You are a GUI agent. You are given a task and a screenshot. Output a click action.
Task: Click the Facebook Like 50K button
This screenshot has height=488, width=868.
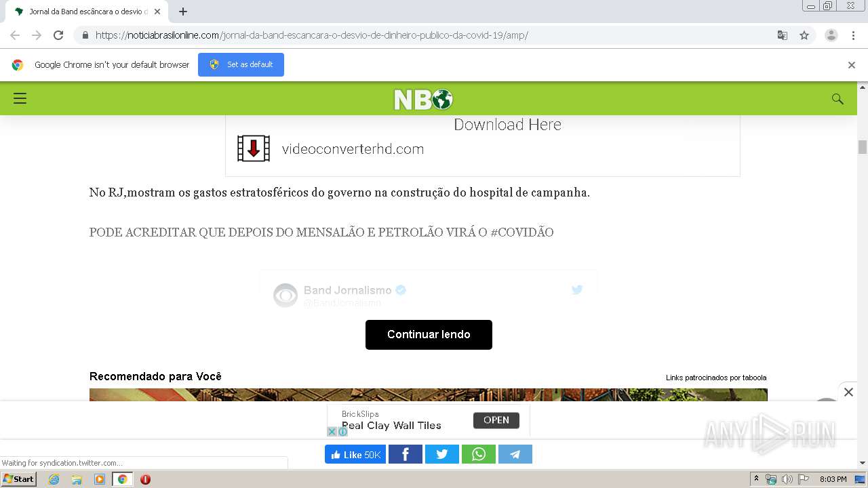355,454
